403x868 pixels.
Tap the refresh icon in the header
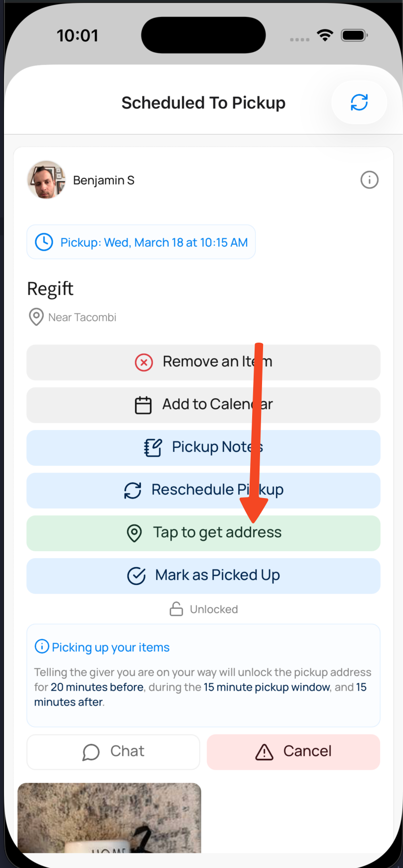click(x=359, y=102)
